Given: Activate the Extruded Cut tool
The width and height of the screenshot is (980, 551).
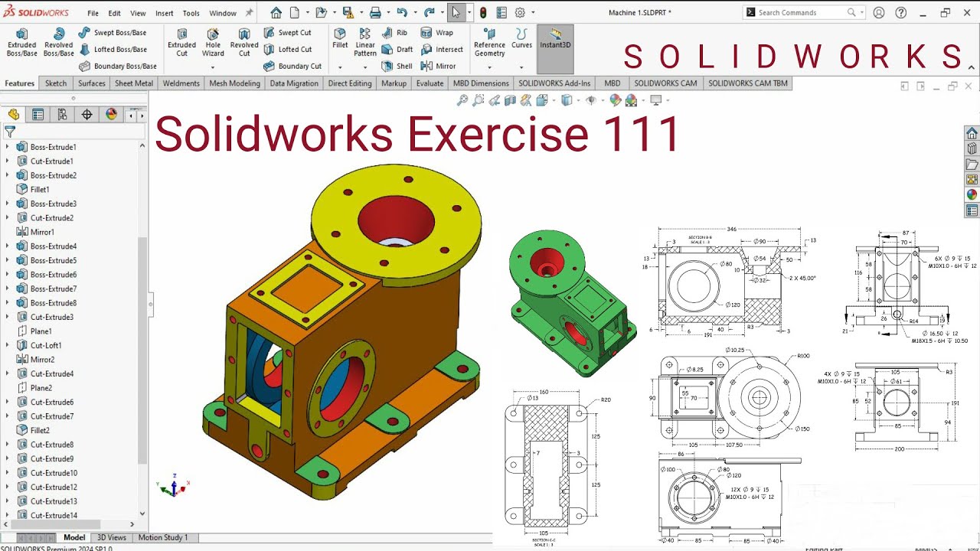Looking at the screenshot, I should click(181, 43).
